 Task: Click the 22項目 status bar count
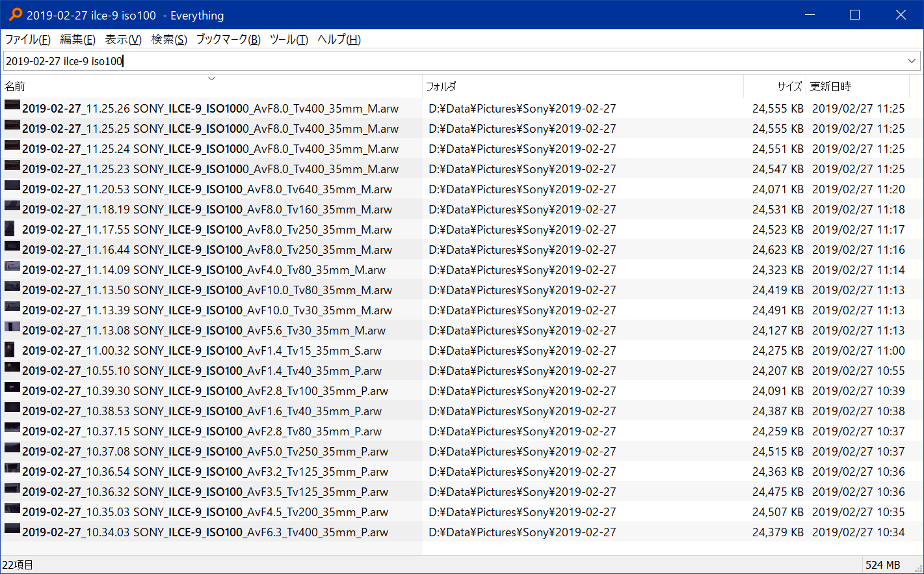pos(18,565)
